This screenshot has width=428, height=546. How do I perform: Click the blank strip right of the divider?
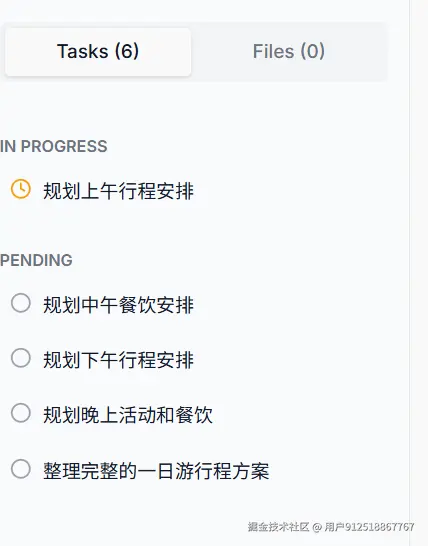tap(419, 273)
